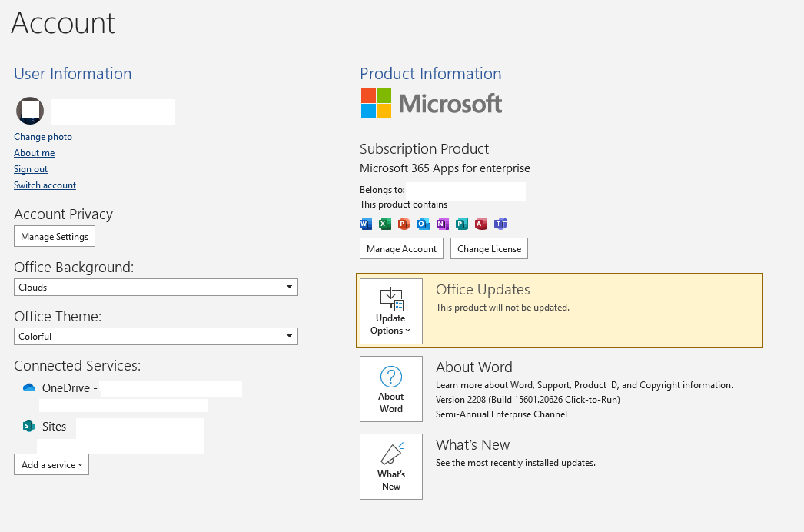Viewport: 804px width, 532px height.
Task: Click the 'Microsoft 365 Apps for enterprise' text
Action: [x=445, y=168]
